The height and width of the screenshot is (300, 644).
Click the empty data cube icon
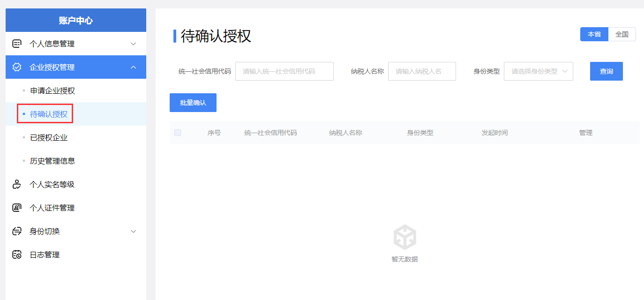coord(404,237)
